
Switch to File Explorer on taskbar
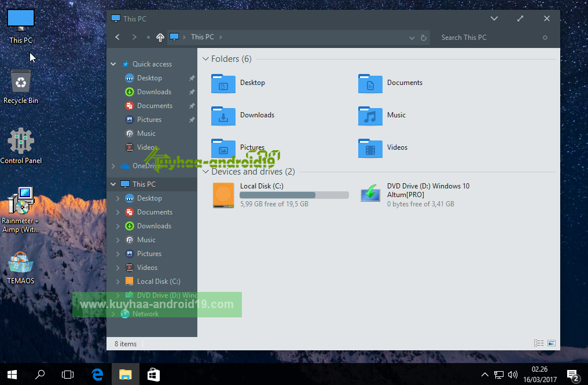pyautogui.click(x=125, y=375)
